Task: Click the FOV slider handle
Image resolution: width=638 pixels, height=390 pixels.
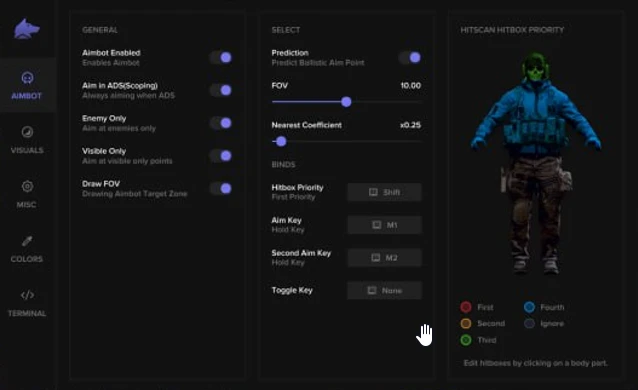Action: pos(346,102)
